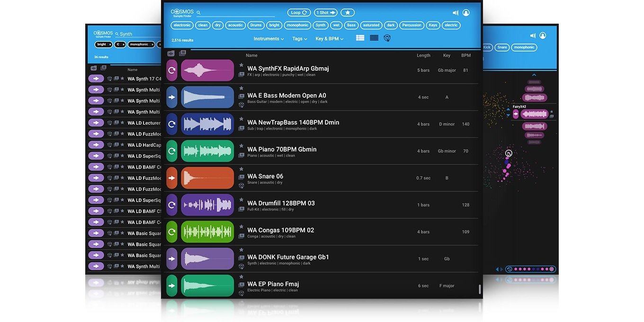The height and width of the screenshot is (322, 644).
Task: Select the "acoustic" tag chip
Action: pos(235,25)
